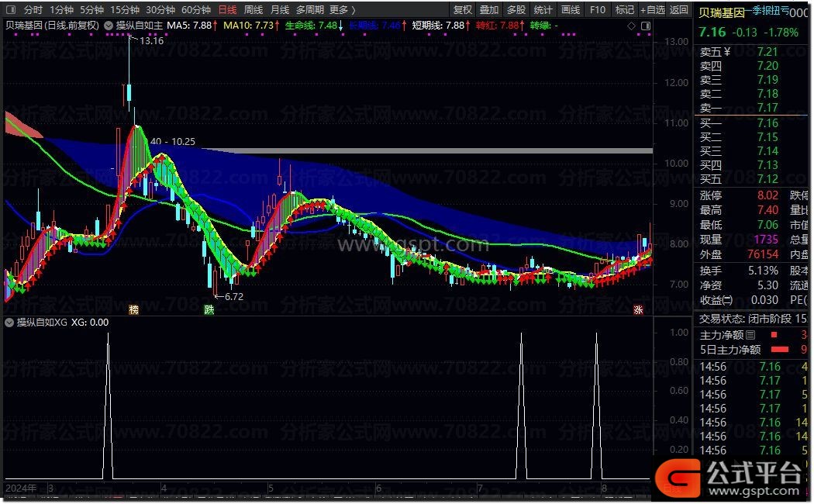Click the 榜 event marker below the chart
814x504 pixels.
(134, 310)
